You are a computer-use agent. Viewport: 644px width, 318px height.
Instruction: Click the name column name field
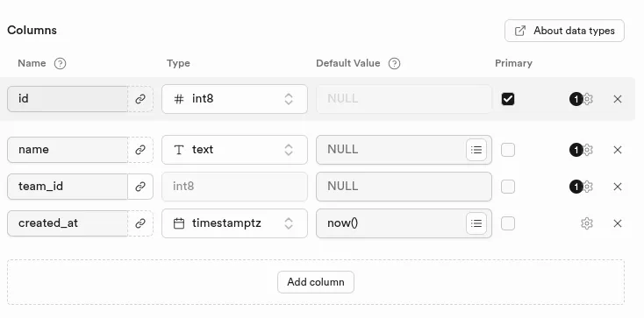[68, 150]
